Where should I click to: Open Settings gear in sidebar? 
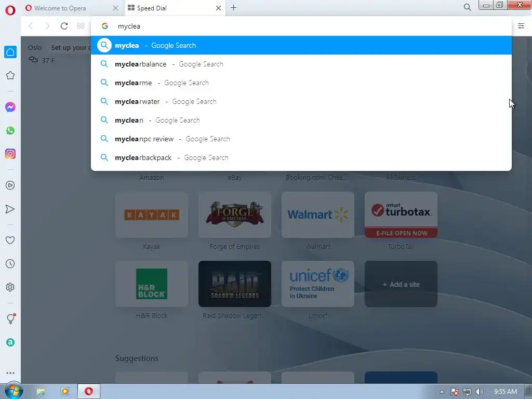tap(10, 287)
